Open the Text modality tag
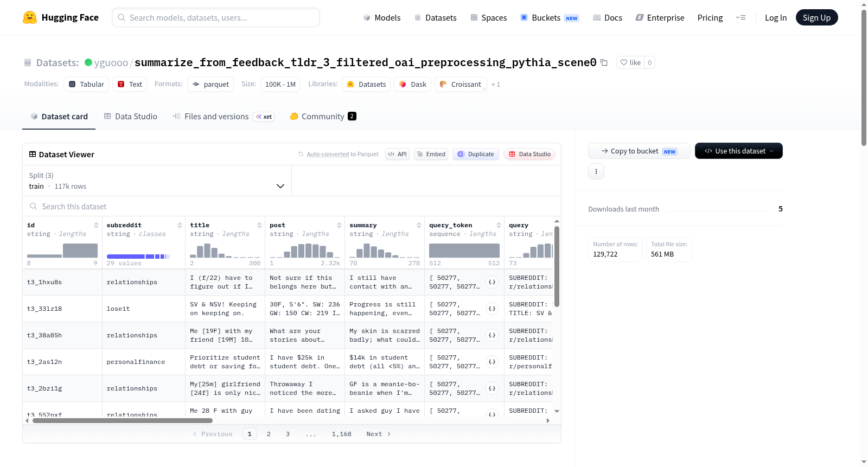Viewport: 868px width, 467px height. 130,84
